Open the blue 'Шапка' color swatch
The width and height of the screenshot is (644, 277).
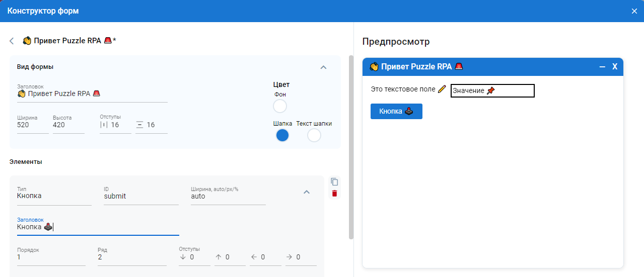[282, 135]
